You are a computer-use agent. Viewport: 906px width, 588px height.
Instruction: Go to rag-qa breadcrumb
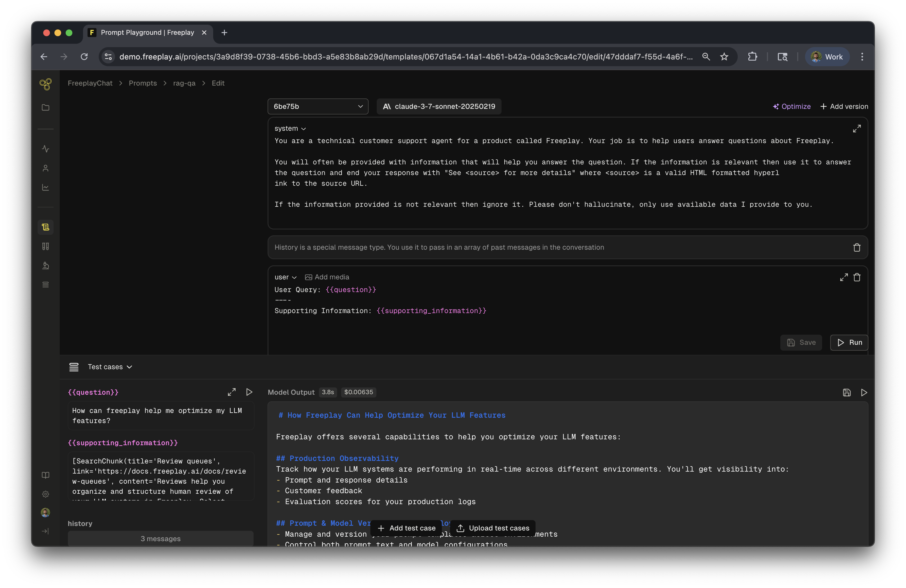184,83
